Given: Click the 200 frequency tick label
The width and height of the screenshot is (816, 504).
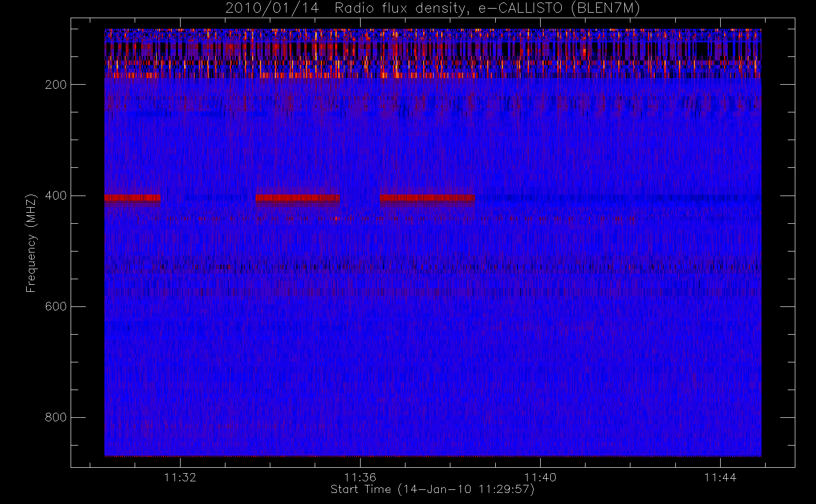Looking at the screenshot, I should (x=56, y=85).
